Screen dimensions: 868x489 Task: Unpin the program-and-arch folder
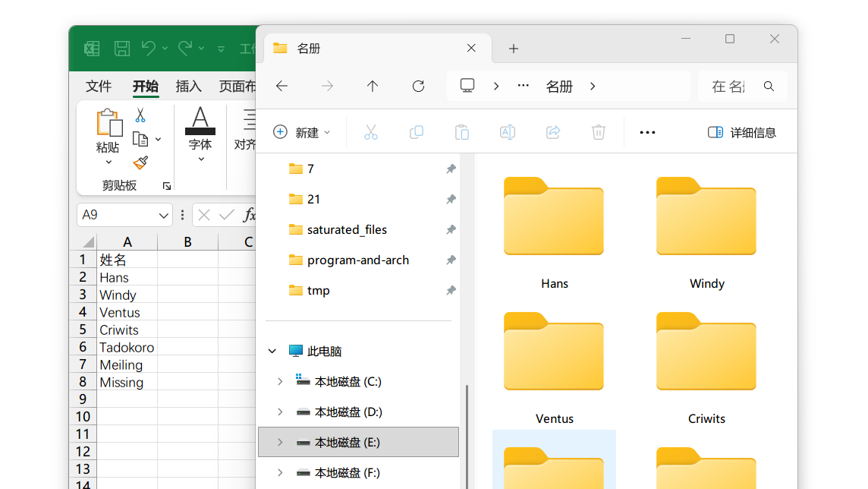click(x=451, y=260)
